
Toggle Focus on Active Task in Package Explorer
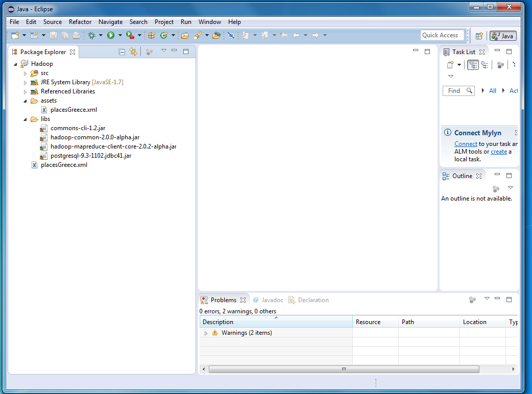(149, 52)
